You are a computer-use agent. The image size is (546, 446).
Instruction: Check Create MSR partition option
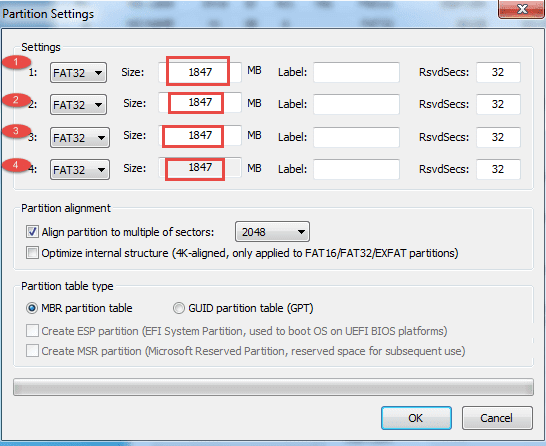(x=32, y=351)
